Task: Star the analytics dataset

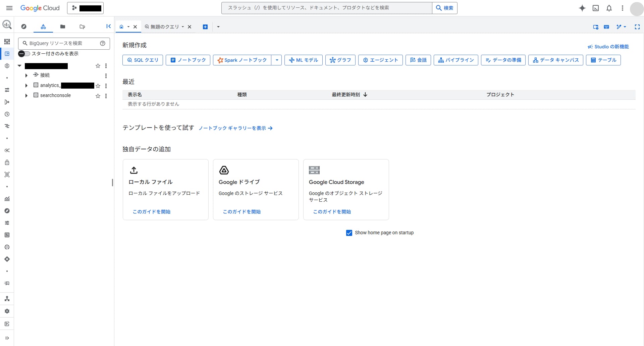Action: pyautogui.click(x=98, y=86)
